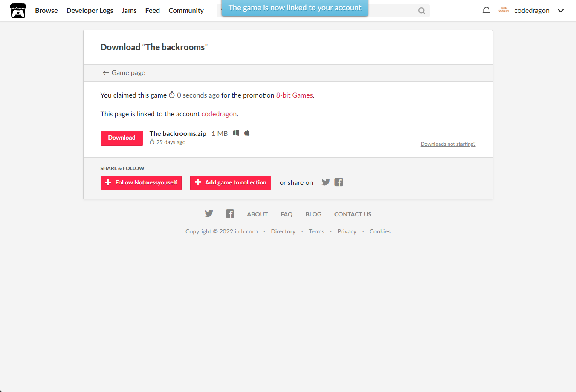Click the back arrow icon beside Game page
The image size is (576, 392).
click(x=106, y=73)
